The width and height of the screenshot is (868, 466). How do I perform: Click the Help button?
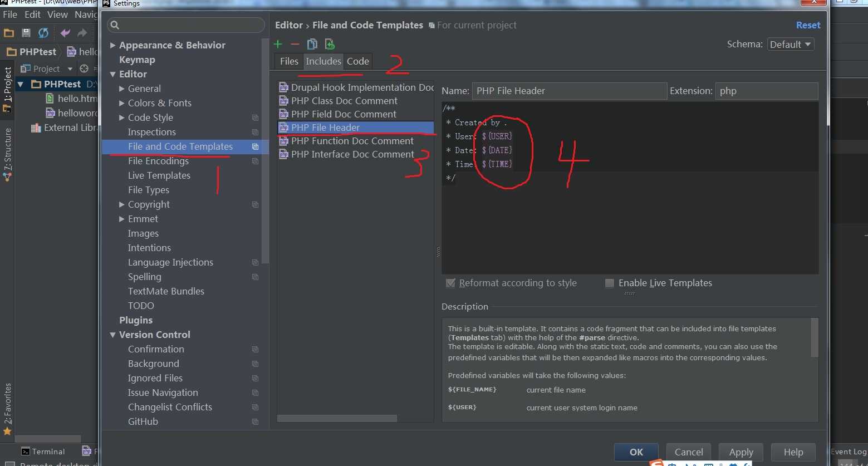pyautogui.click(x=793, y=452)
